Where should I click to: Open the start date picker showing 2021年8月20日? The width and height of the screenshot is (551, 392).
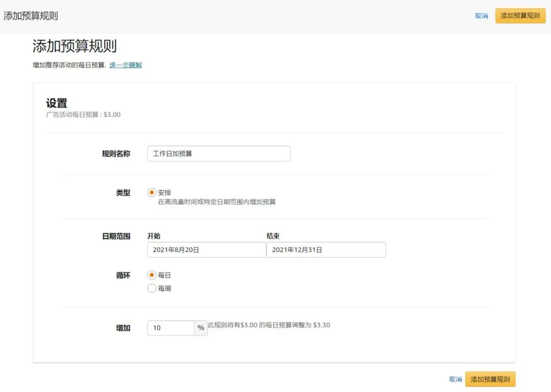[x=206, y=250]
